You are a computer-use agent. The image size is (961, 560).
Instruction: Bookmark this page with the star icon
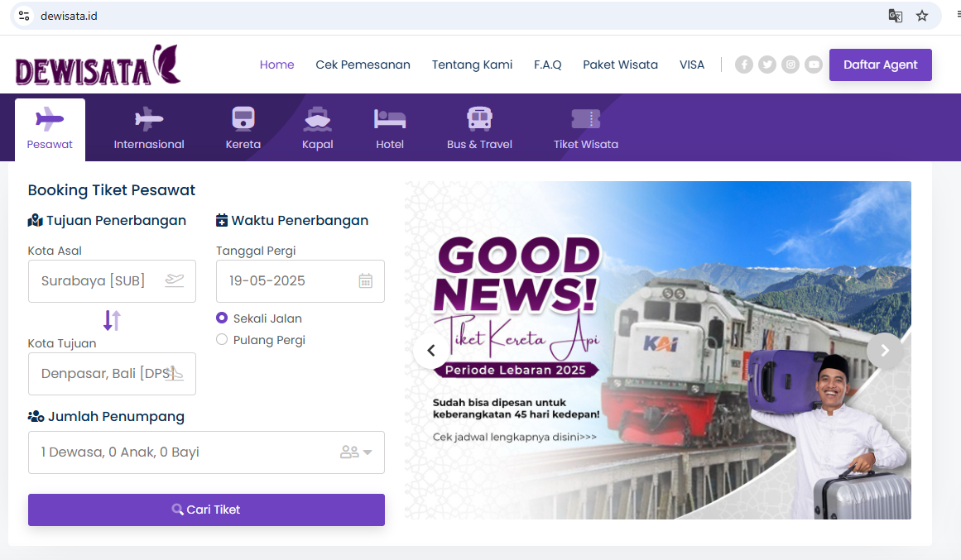pos(922,16)
